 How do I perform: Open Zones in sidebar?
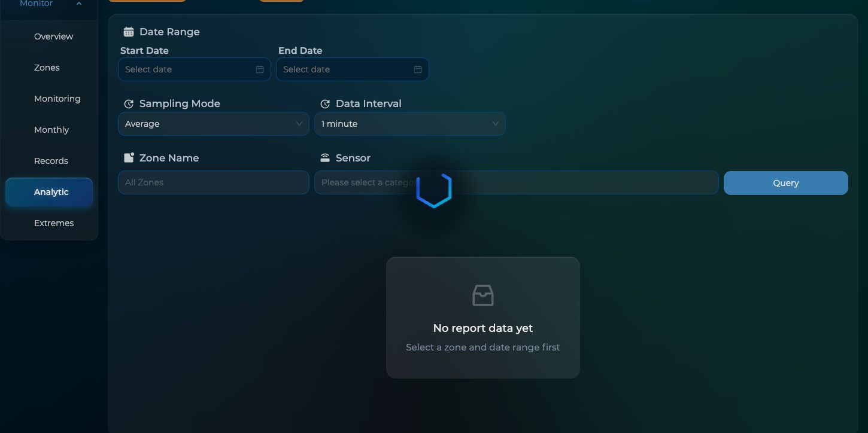(49, 68)
